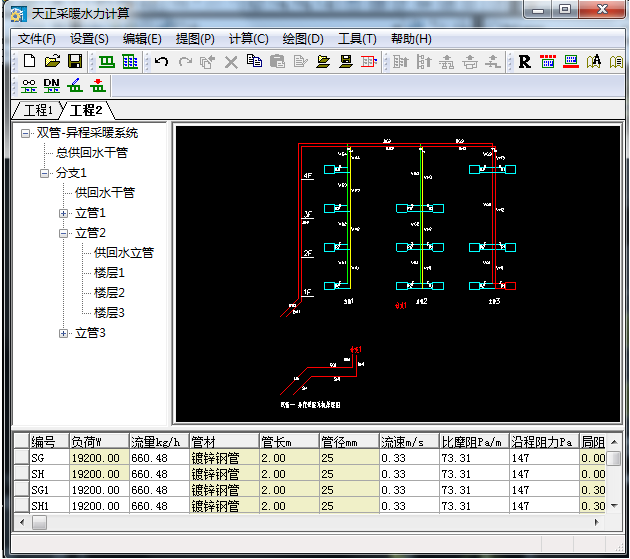Click the red table with blue flag icon
630x559 pixels.
click(x=369, y=61)
